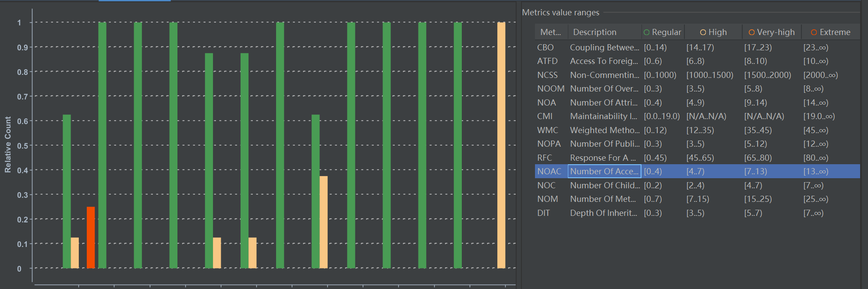Select the NOPA metric cell
This screenshot has height=289, width=868.
pos(551,144)
